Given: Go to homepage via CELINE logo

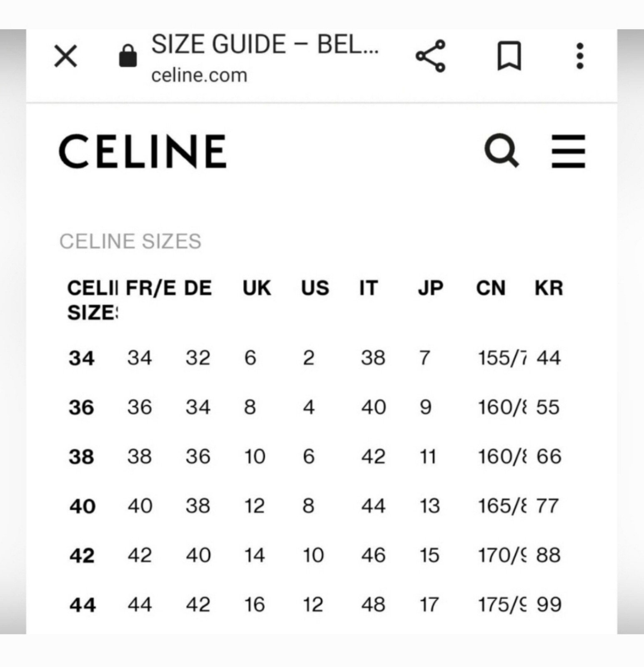Looking at the screenshot, I should [143, 151].
